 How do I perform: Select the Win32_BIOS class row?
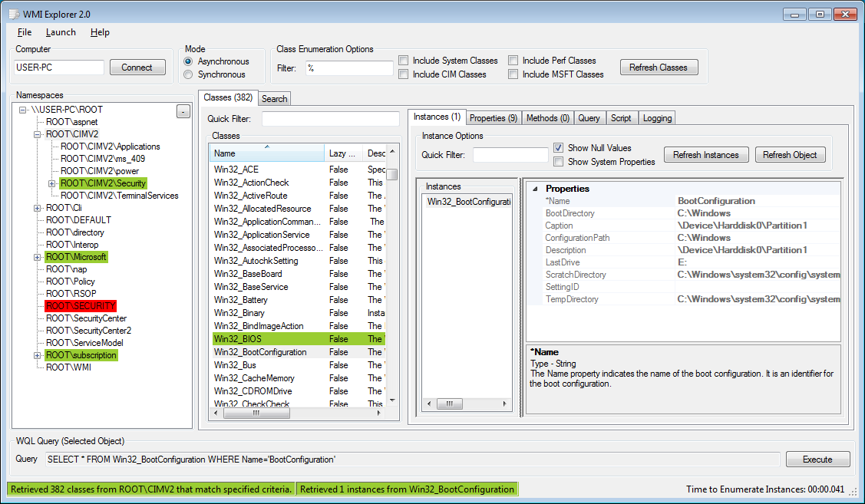299,339
